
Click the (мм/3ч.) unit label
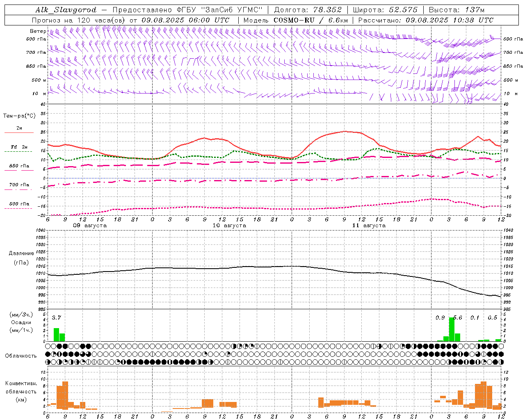tap(21, 315)
